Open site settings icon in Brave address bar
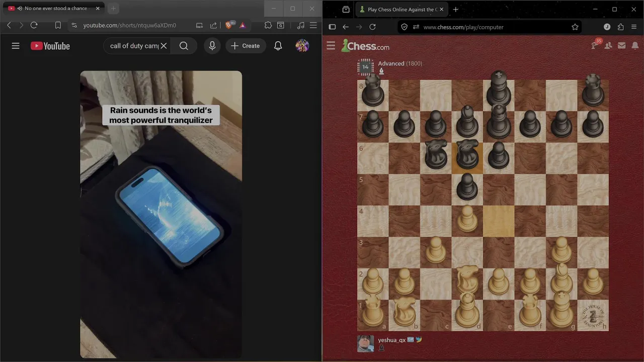644x362 pixels. pos(74,25)
